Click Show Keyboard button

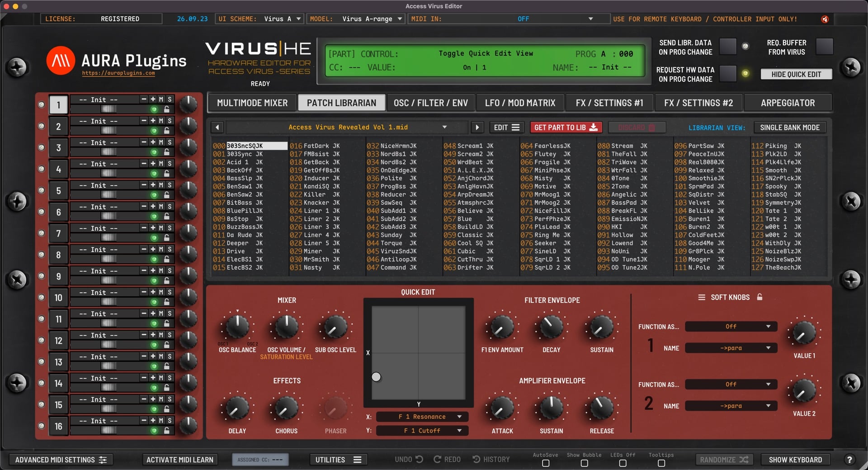(795, 460)
